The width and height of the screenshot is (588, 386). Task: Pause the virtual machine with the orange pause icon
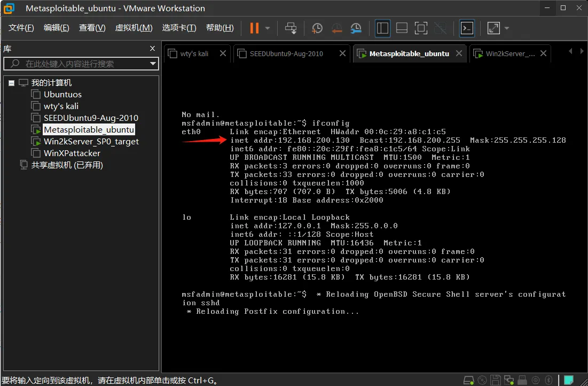(x=254, y=28)
